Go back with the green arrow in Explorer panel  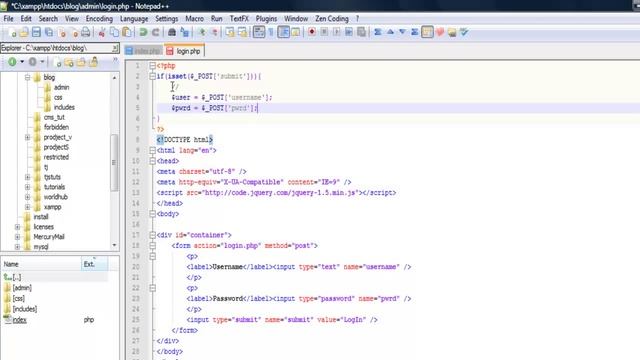(x=12, y=62)
